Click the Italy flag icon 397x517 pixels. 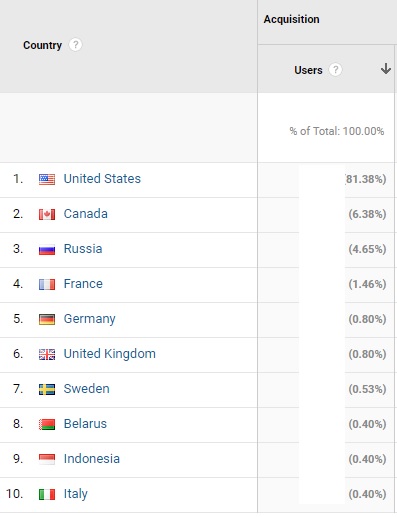pyautogui.click(x=47, y=494)
